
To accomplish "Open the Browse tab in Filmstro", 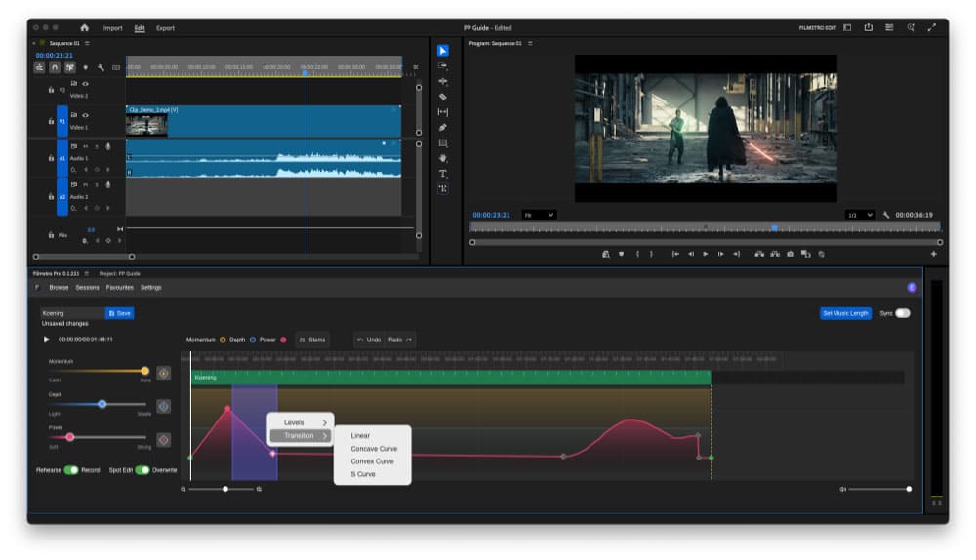I will point(59,288).
